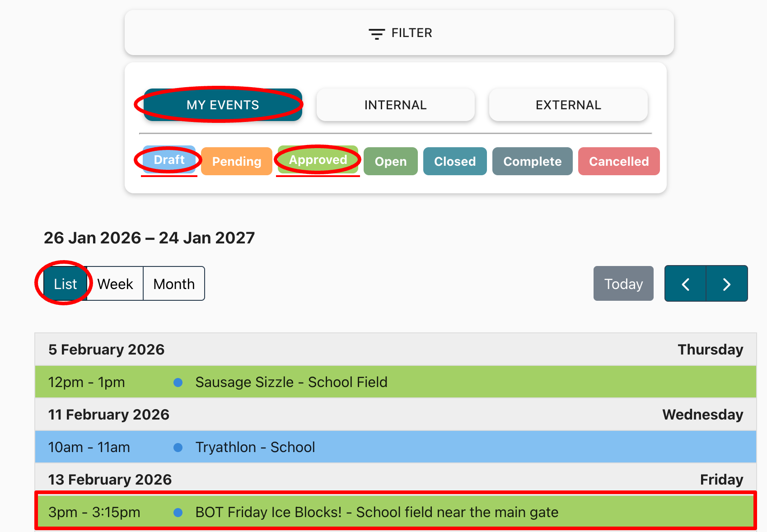Viewport: 767px width, 532px height.
Task: Switch calendar to Month view
Action: (x=174, y=284)
